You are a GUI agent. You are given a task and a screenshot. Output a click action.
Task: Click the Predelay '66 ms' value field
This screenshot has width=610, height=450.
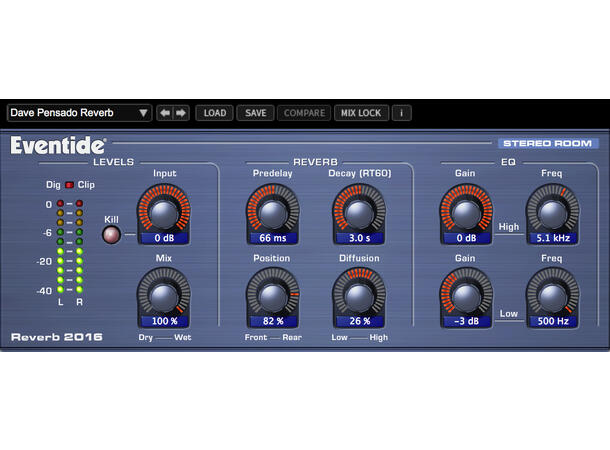point(273,238)
